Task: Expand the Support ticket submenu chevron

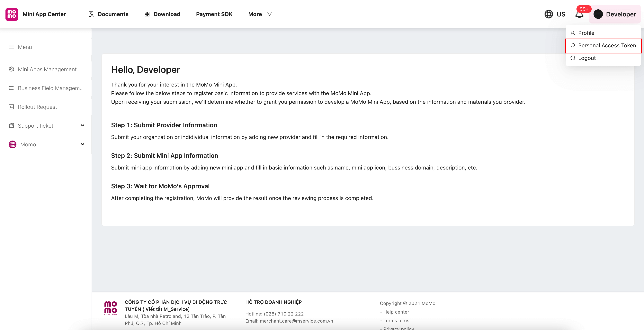Action: pos(83,125)
